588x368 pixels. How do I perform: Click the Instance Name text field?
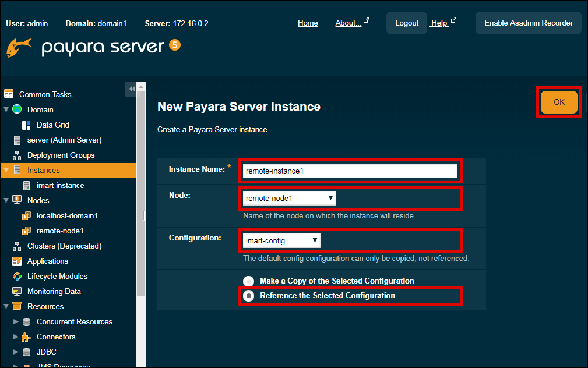click(350, 171)
